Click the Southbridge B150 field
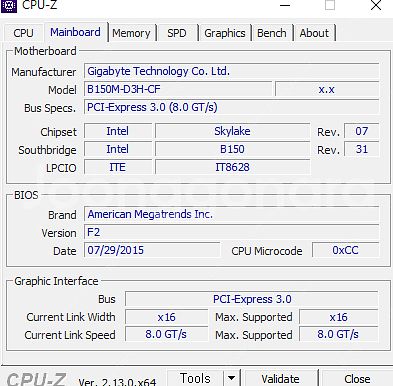This screenshot has height=386, width=393. (232, 149)
